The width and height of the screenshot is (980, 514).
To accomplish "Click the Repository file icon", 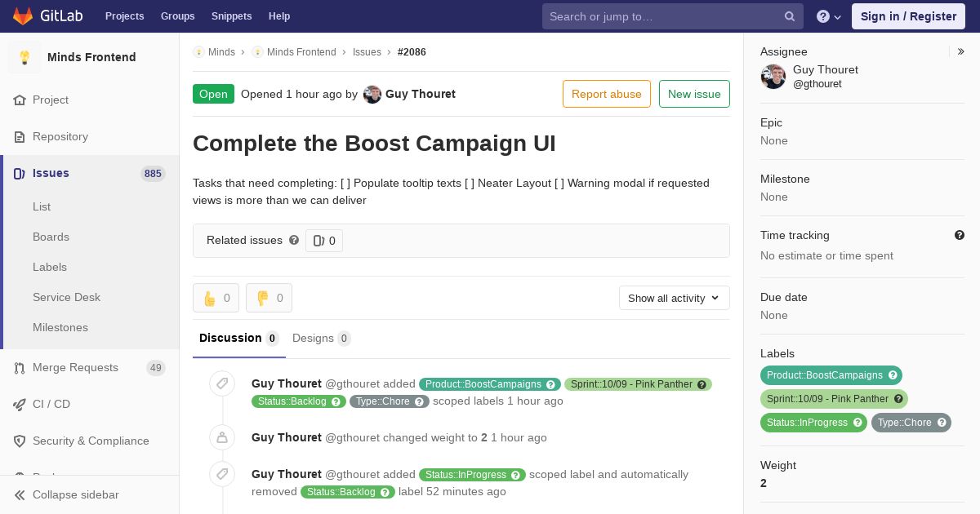I will click(20, 136).
